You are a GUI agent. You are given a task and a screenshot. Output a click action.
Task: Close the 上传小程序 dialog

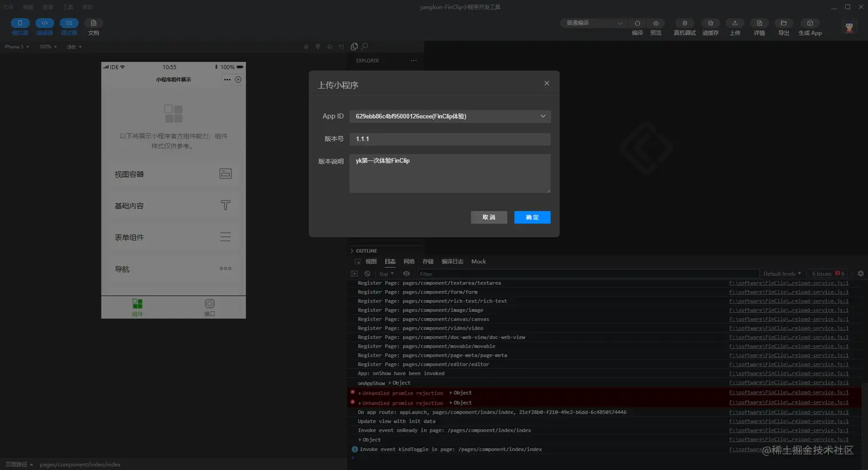coord(547,83)
